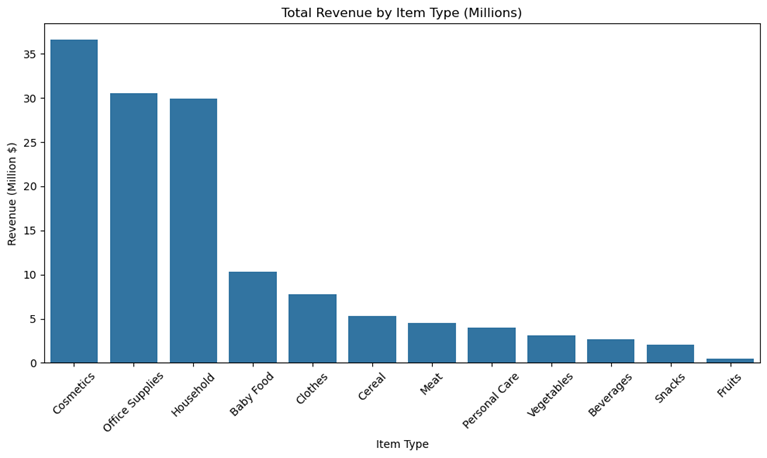
Task: Select the Personal Care bar
Action: point(491,345)
